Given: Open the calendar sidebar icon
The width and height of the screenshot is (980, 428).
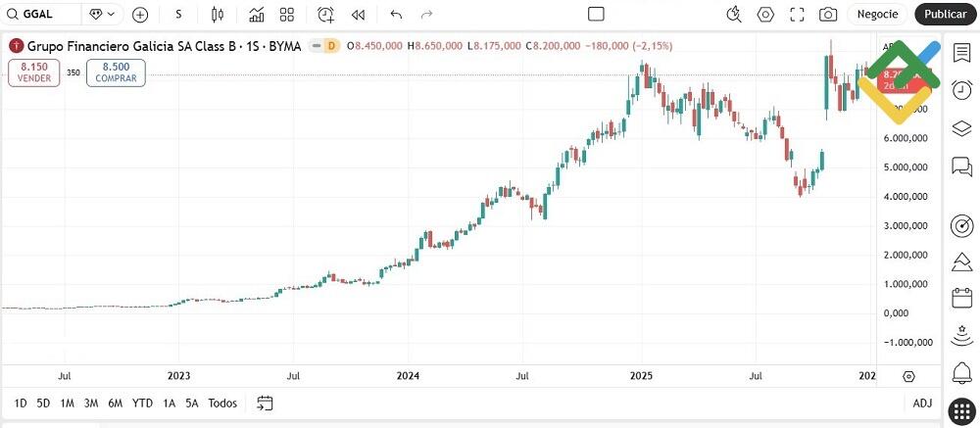Looking at the screenshot, I should [x=962, y=298].
